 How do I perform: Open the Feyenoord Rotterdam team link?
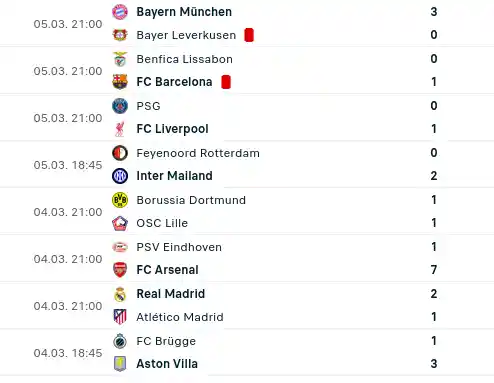(198, 153)
